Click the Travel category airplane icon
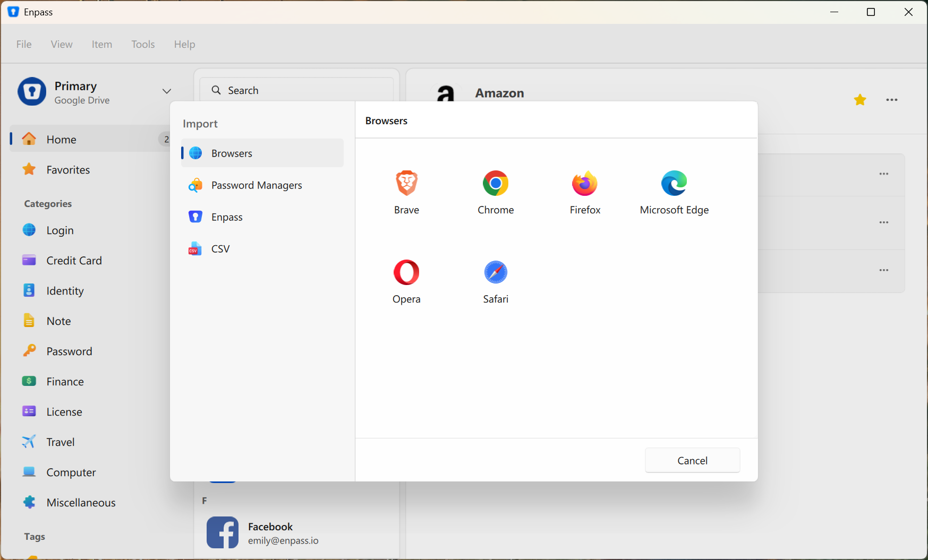Screen dimensions: 928x560 (29, 441)
